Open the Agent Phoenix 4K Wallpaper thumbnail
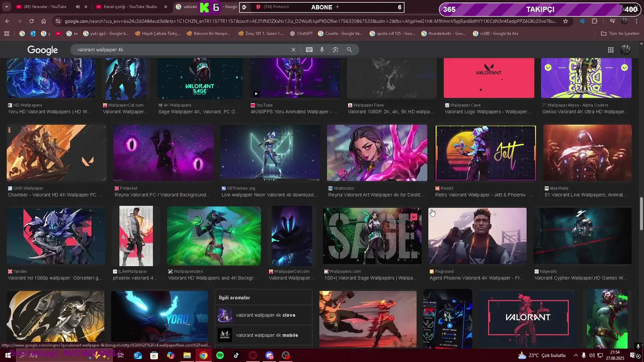644x362 pixels. (477, 236)
